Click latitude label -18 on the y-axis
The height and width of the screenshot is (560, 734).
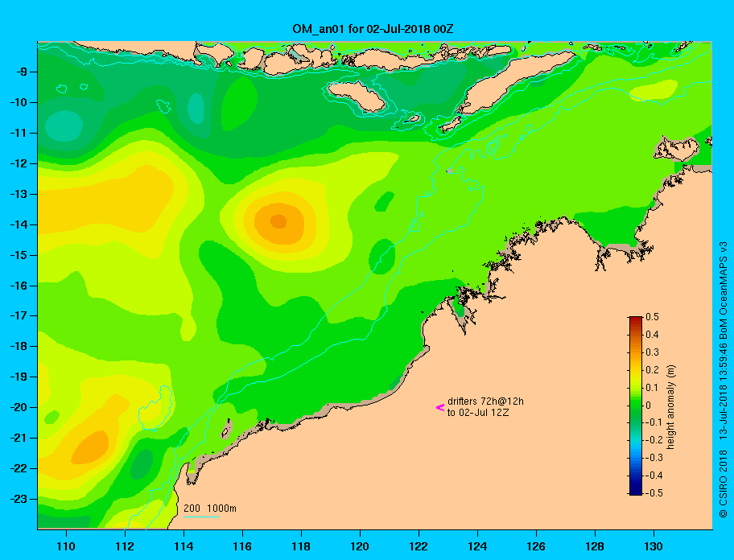coord(19,347)
